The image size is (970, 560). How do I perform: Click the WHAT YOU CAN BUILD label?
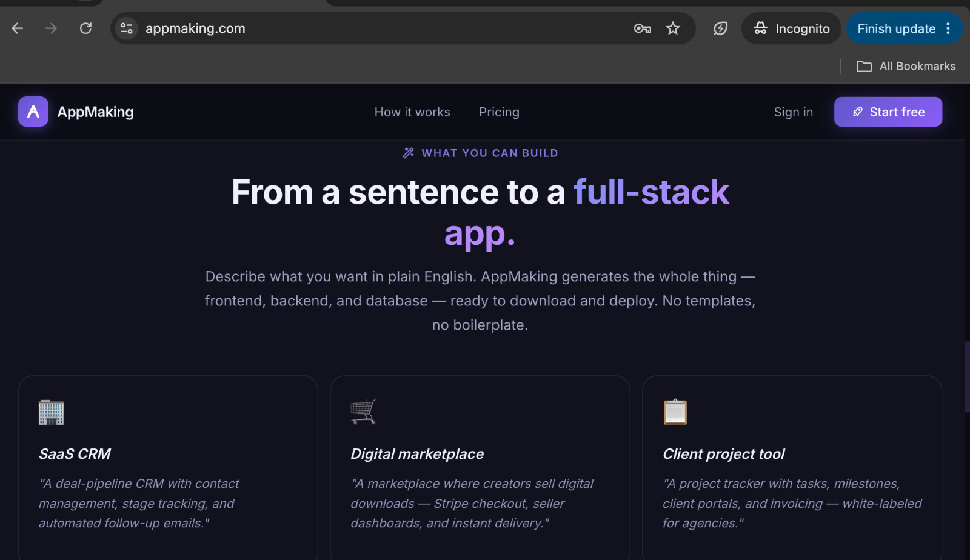[x=490, y=153]
